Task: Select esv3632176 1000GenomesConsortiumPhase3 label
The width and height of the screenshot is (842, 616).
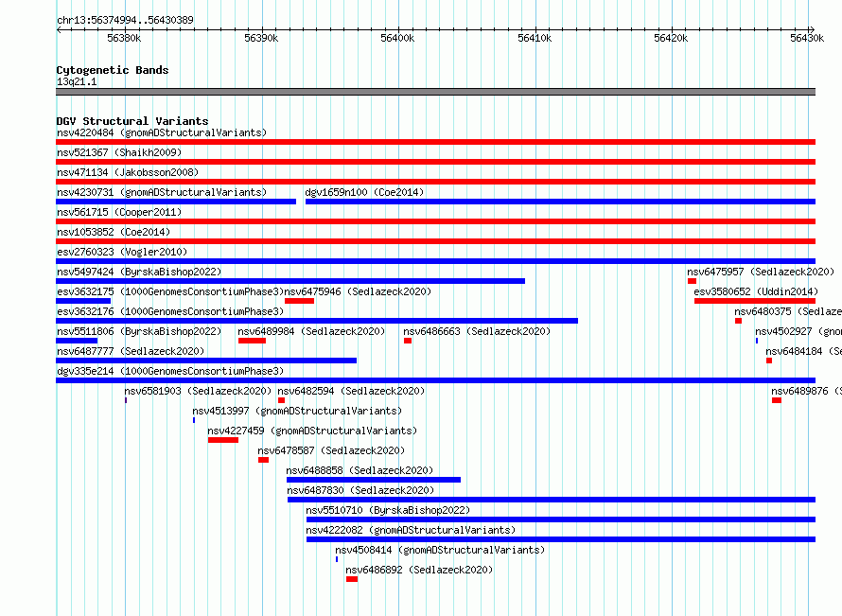Action: [x=170, y=311]
